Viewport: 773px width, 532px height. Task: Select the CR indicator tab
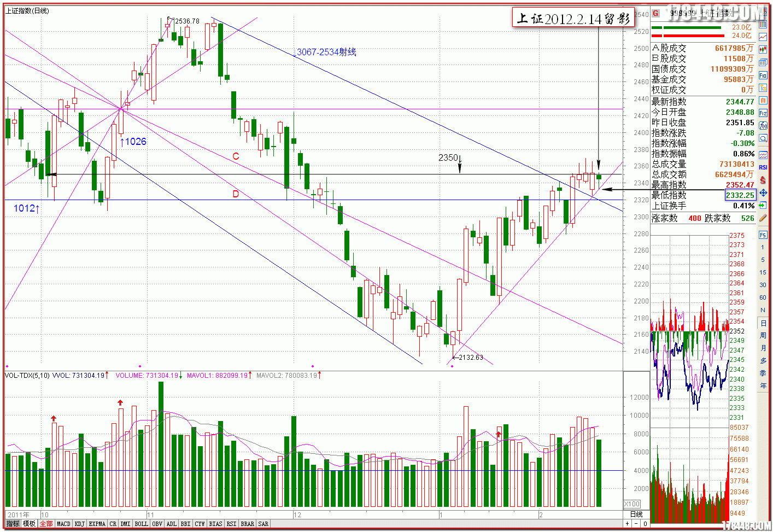click(113, 524)
